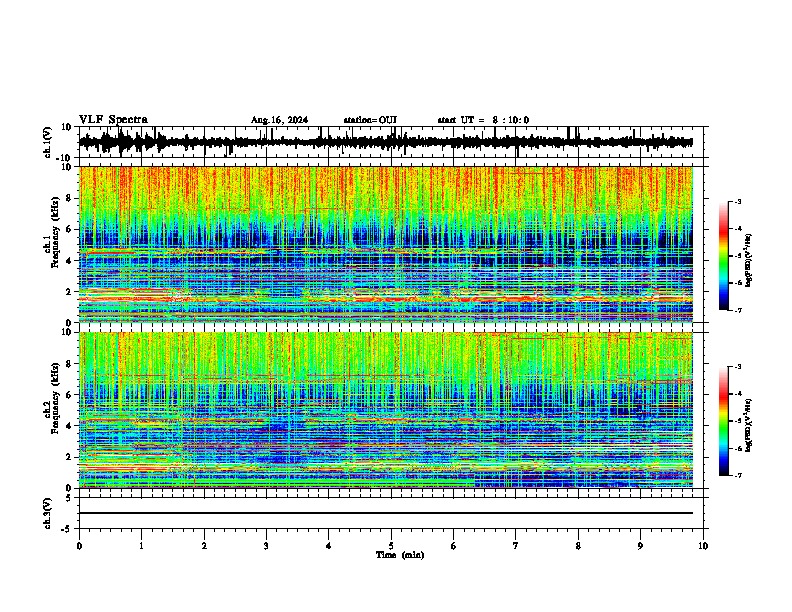Click time axis tick label "4"
Viewport: 792px width, 612px height.
pyautogui.click(x=329, y=546)
